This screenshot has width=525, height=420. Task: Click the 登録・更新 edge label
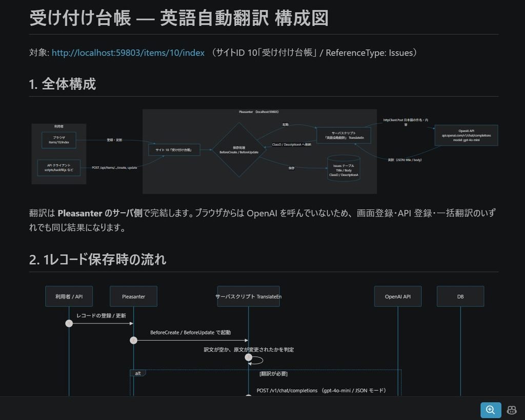[114, 140]
